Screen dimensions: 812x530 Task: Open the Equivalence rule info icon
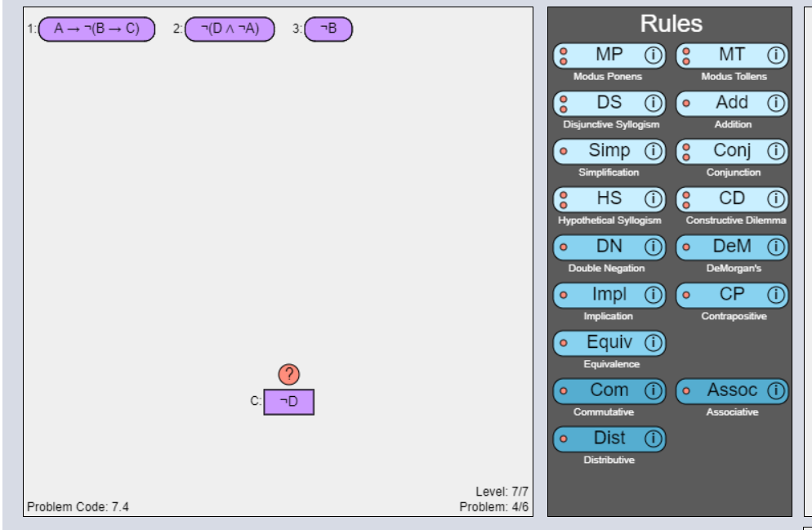coord(654,343)
